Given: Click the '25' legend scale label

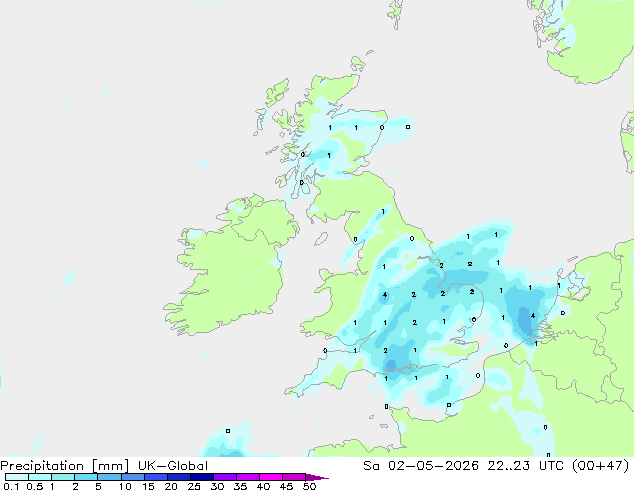Looking at the screenshot, I should [x=194, y=486].
